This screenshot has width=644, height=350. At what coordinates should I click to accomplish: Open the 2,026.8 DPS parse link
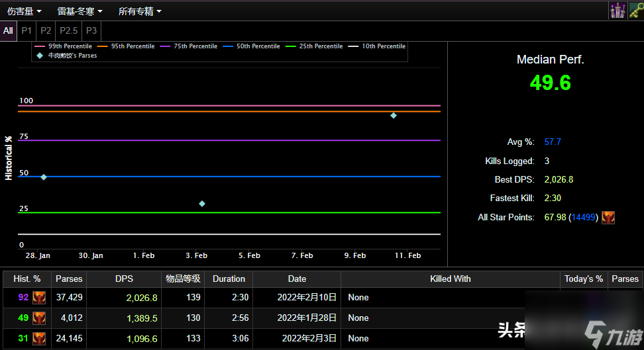coord(142,298)
